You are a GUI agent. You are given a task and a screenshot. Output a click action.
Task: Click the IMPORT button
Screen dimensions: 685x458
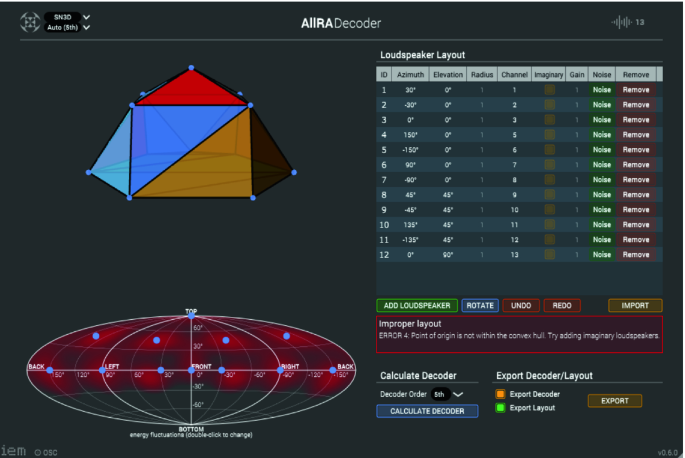tap(635, 305)
